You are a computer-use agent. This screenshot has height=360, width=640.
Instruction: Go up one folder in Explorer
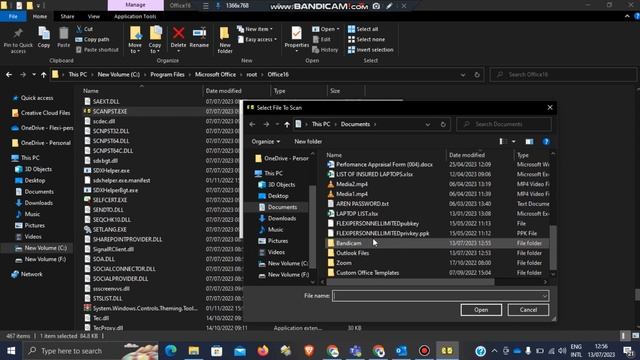[43, 75]
